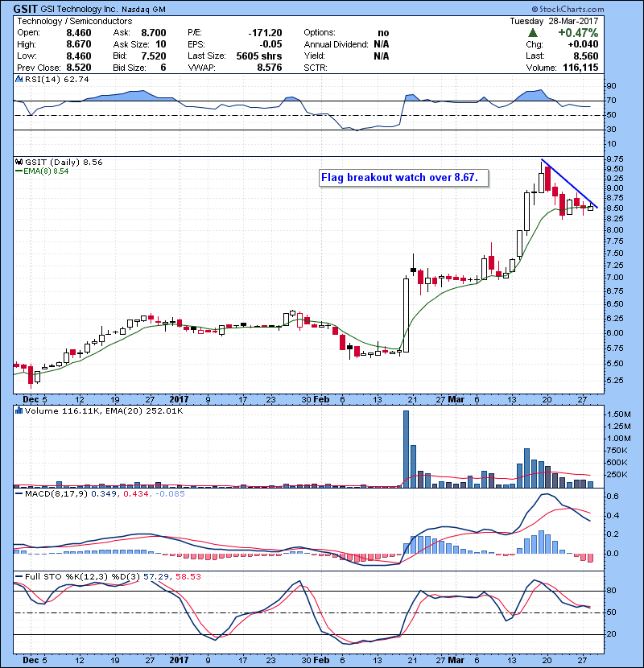Screen dimensions: 644x668
Task: Click the EMA(8) 8.54 legend label
Action: pos(46,171)
